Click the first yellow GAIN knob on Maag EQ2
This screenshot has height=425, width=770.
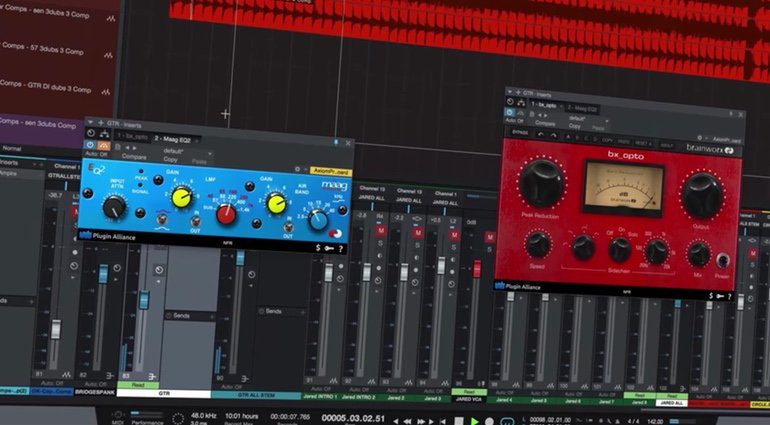(x=182, y=197)
